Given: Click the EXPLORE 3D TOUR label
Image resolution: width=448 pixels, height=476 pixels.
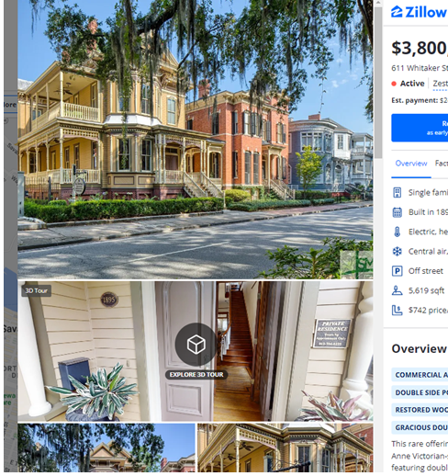Looking at the screenshot, I should coord(196,375).
